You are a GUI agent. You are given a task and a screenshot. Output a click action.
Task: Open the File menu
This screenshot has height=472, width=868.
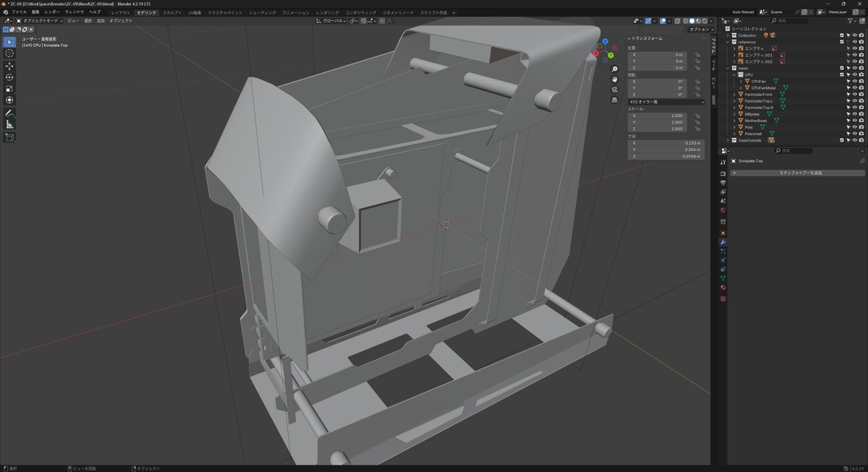pyautogui.click(x=19, y=12)
